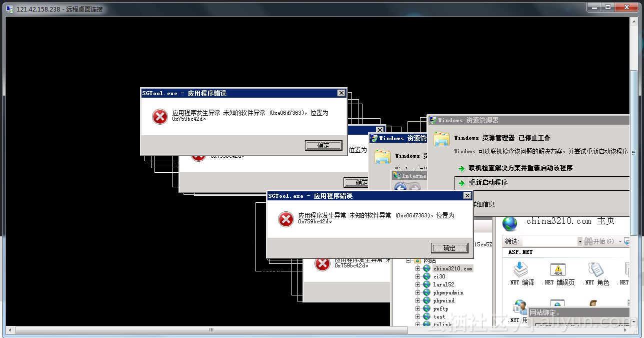
Task: Expand the phpmyadmin tree node
Action: click(x=417, y=292)
